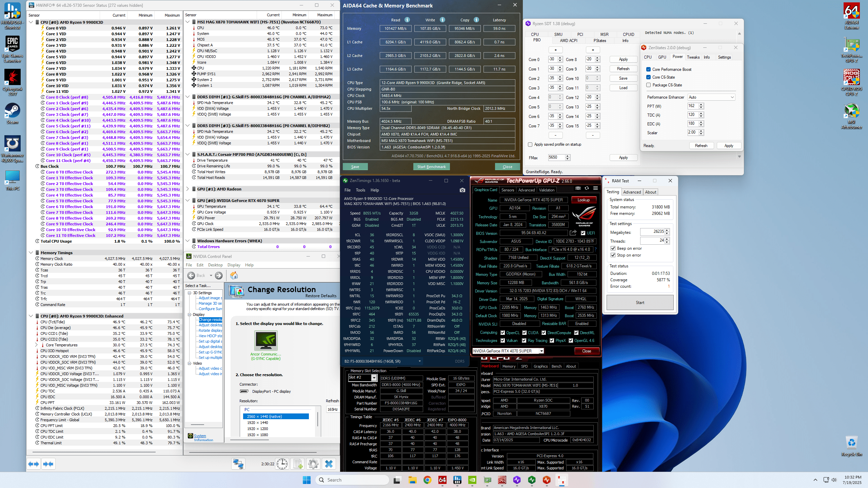Image resolution: width=868 pixels, height=488 pixels.
Task: Click HWiNFO reset clock icon
Action: 282,464
